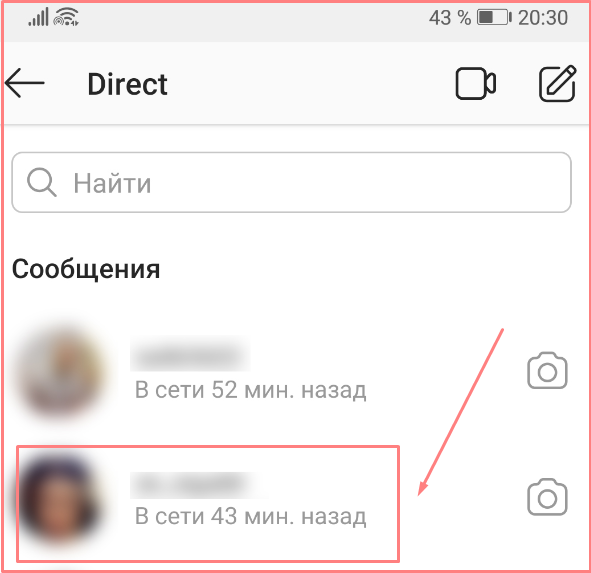Tap the 43 % battery percentage text
The height and width of the screenshot is (573, 591).
pos(450,18)
